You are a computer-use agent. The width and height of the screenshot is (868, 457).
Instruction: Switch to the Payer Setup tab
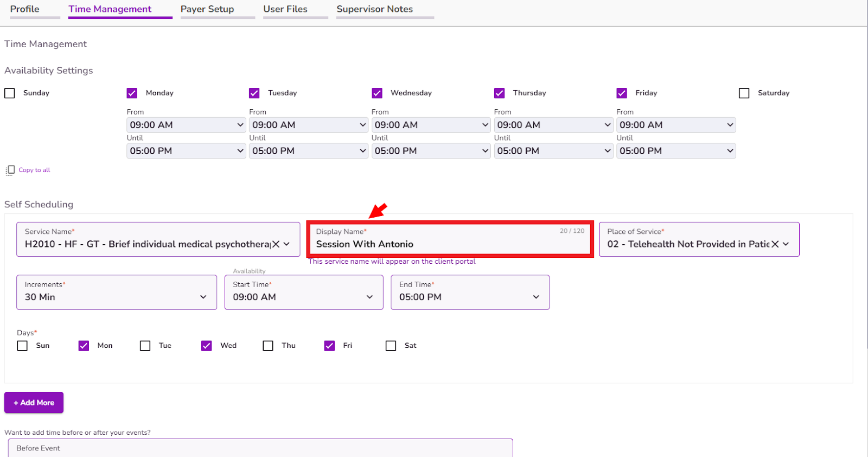[207, 9]
